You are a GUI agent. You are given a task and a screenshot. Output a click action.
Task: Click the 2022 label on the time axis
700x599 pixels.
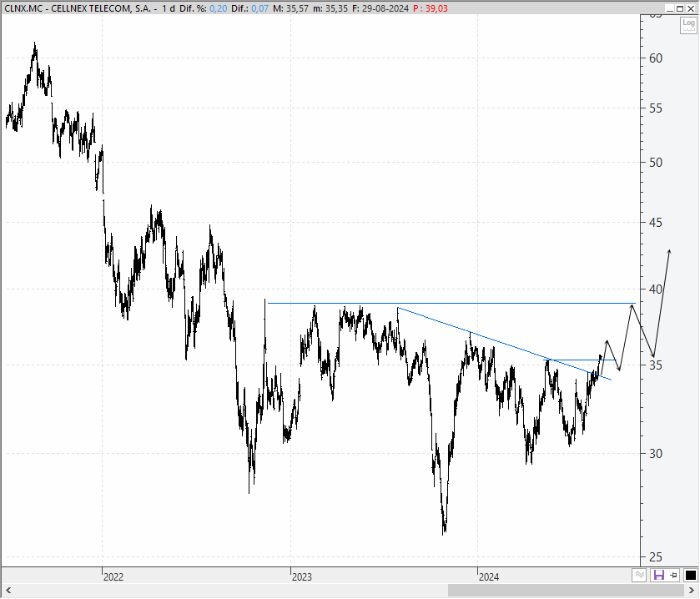coord(113,577)
